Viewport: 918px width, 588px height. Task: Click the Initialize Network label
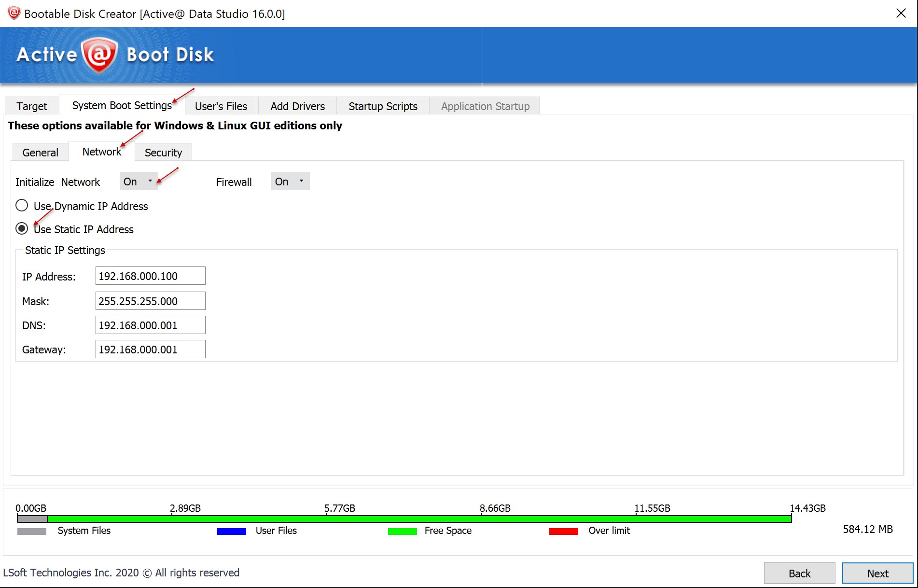pyautogui.click(x=57, y=182)
